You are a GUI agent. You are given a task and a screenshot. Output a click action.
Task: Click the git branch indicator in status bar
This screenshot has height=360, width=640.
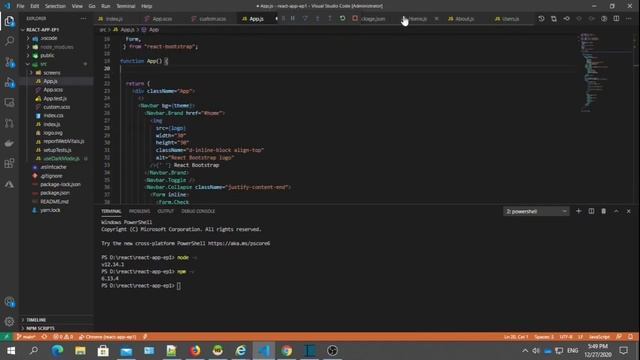click(26, 337)
